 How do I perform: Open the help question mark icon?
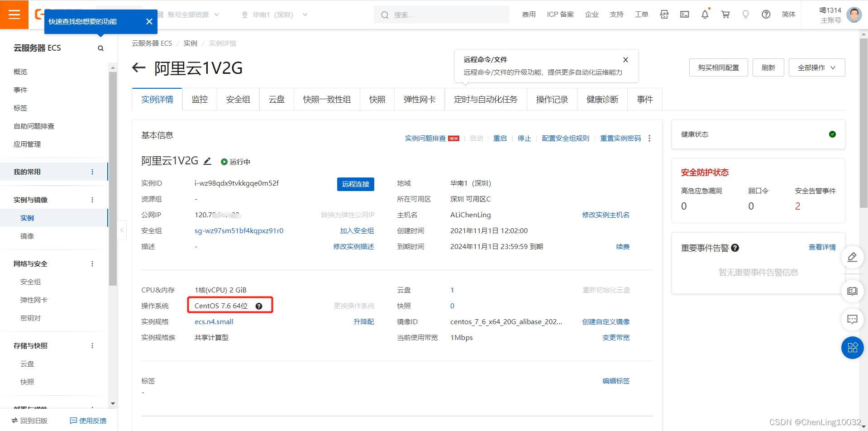pos(766,14)
